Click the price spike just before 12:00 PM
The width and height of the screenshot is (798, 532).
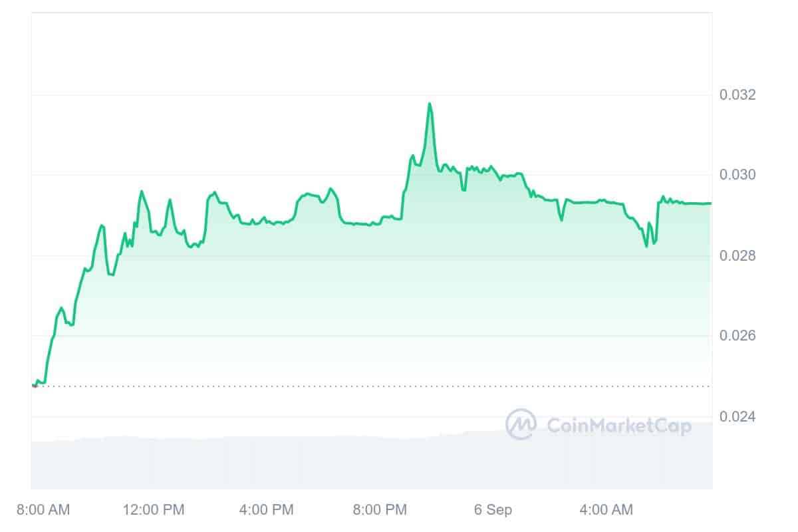pos(141,192)
